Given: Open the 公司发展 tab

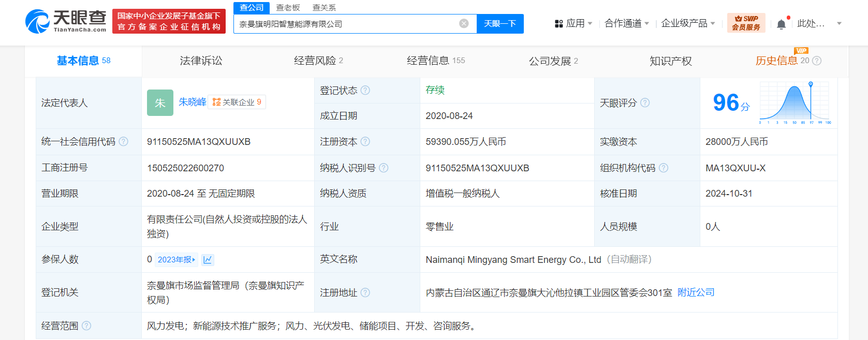Looking at the screenshot, I should pos(553,61).
